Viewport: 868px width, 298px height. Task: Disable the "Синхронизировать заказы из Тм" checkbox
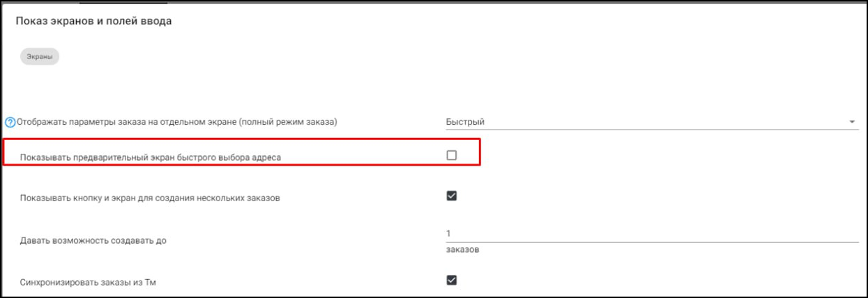coord(451,280)
